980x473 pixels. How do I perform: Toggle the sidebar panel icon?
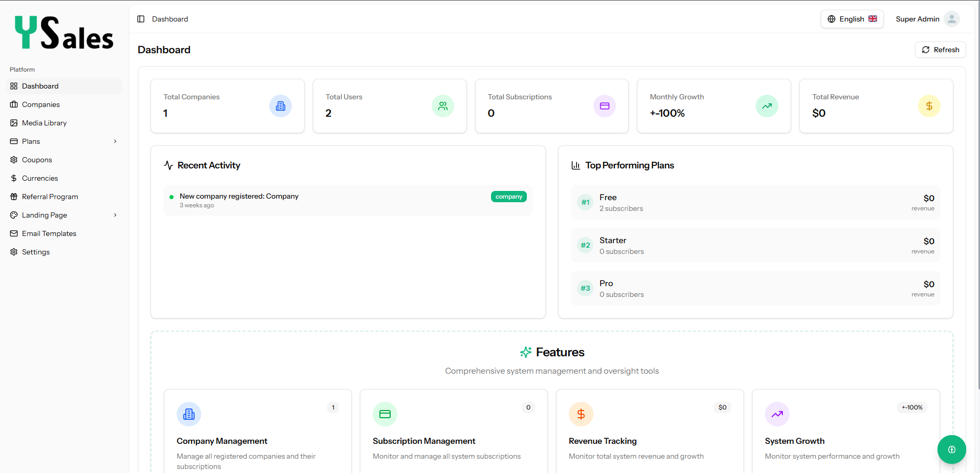(141, 19)
